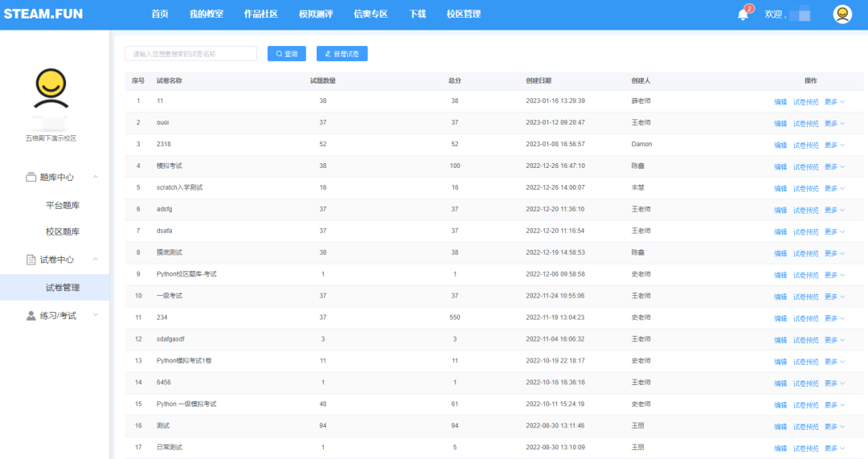
Task: Expand the 练习/考试 sidebar section
Action: (x=96, y=315)
